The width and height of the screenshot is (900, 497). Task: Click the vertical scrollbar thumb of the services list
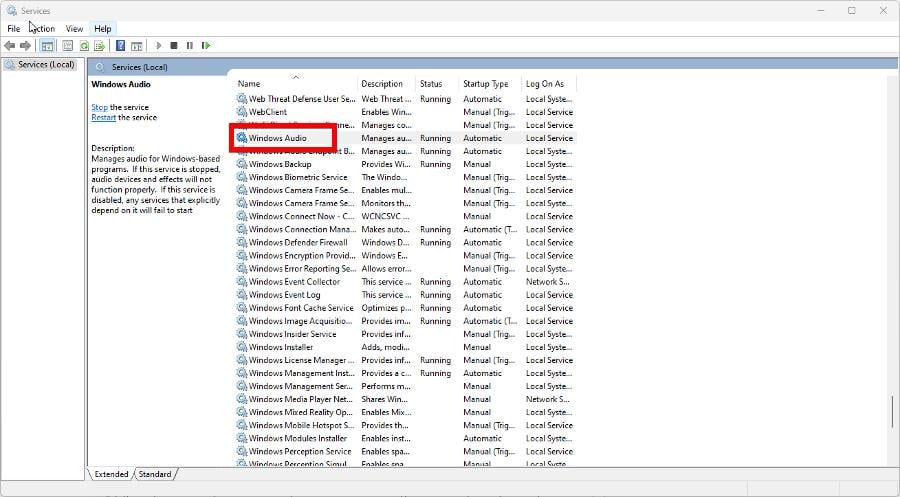pyautogui.click(x=893, y=411)
